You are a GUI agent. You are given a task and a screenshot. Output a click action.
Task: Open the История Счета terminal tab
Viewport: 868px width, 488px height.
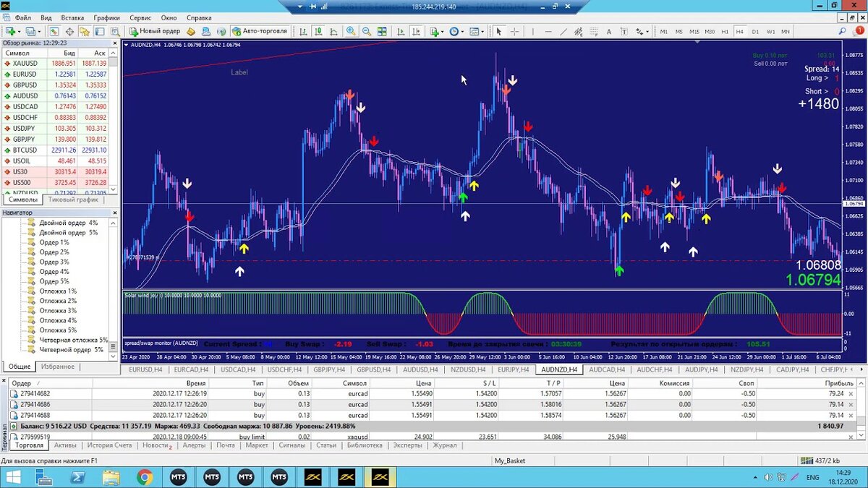click(109, 445)
